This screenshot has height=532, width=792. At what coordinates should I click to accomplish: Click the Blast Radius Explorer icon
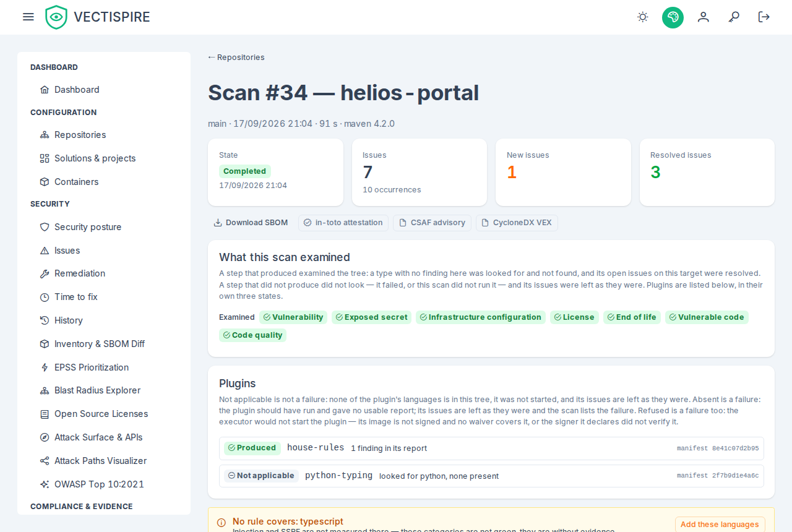(45, 390)
